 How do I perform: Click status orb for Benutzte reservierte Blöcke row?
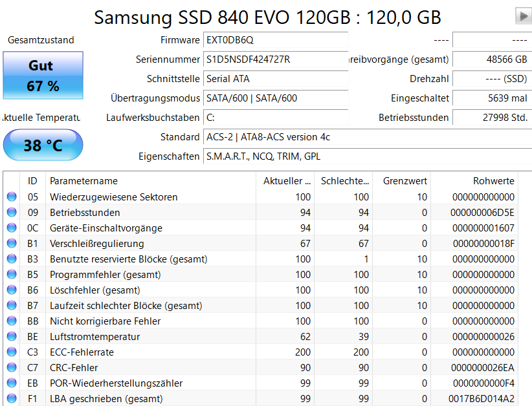point(12,259)
